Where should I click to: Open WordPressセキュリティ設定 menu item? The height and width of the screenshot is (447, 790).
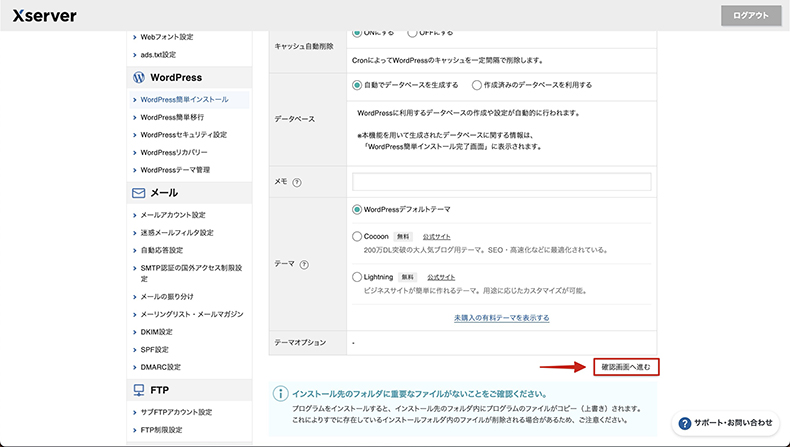(183, 135)
